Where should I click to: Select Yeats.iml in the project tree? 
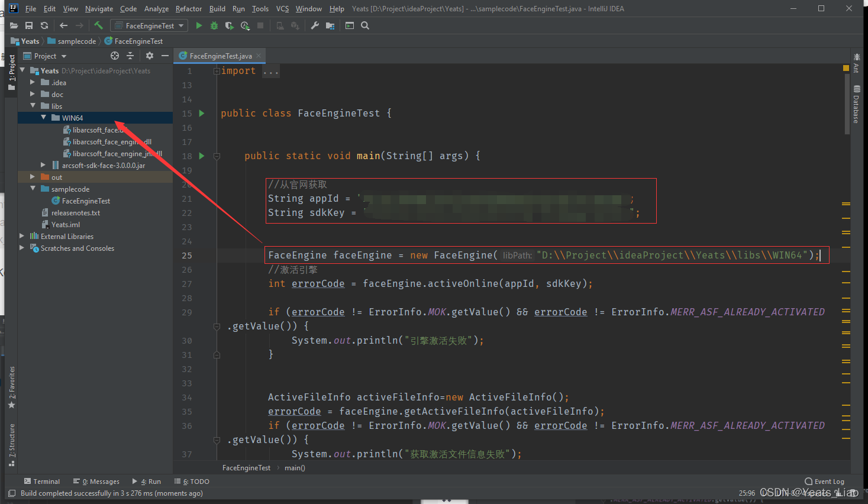60,225
